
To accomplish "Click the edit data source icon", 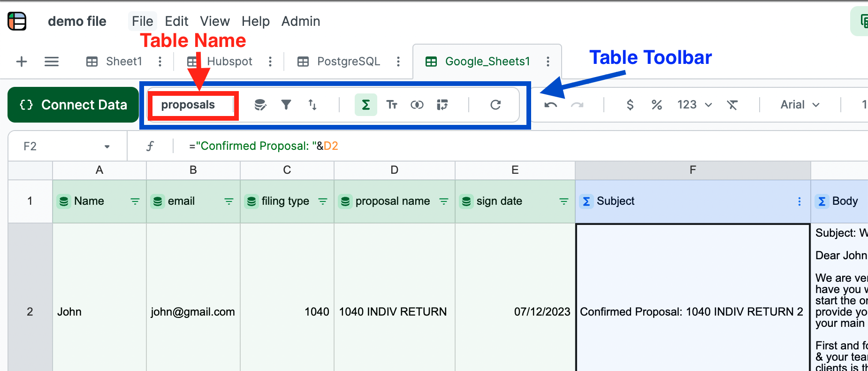I will [x=260, y=105].
